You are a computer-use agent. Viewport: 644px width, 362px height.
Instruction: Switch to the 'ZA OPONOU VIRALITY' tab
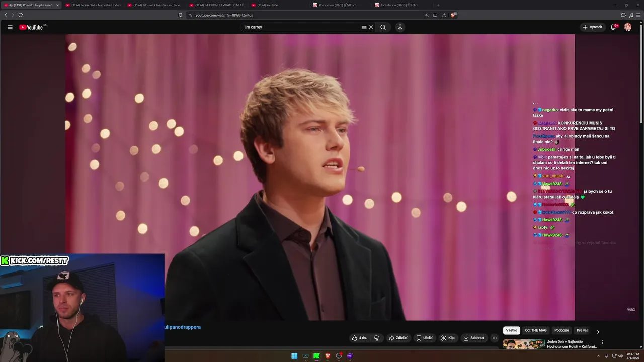coord(217,5)
